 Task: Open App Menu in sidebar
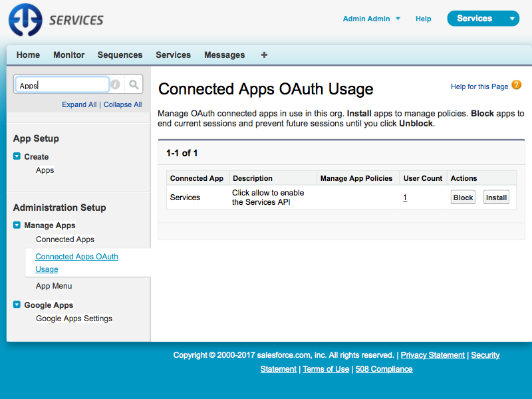(x=54, y=286)
